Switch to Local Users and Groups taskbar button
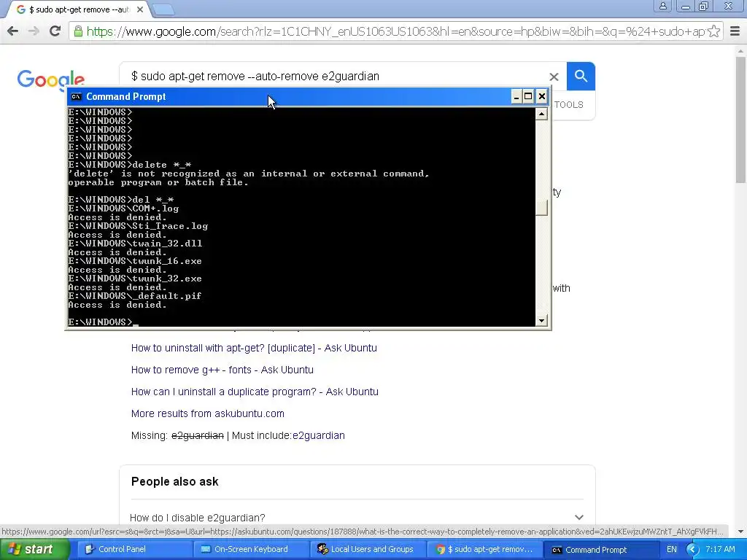The image size is (747, 560). (368, 549)
